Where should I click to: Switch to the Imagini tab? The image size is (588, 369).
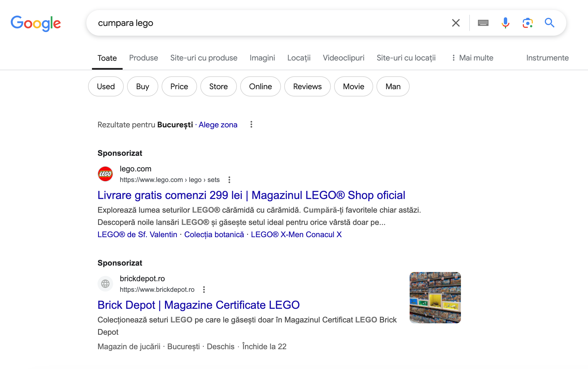click(262, 58)
